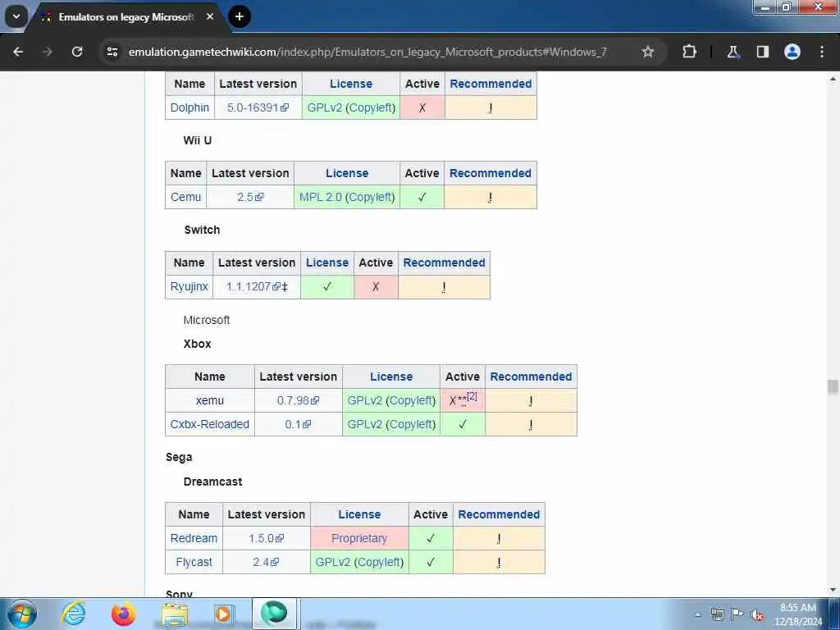
Task: Click the active browser taskbar button
Action: pos(274,614)
